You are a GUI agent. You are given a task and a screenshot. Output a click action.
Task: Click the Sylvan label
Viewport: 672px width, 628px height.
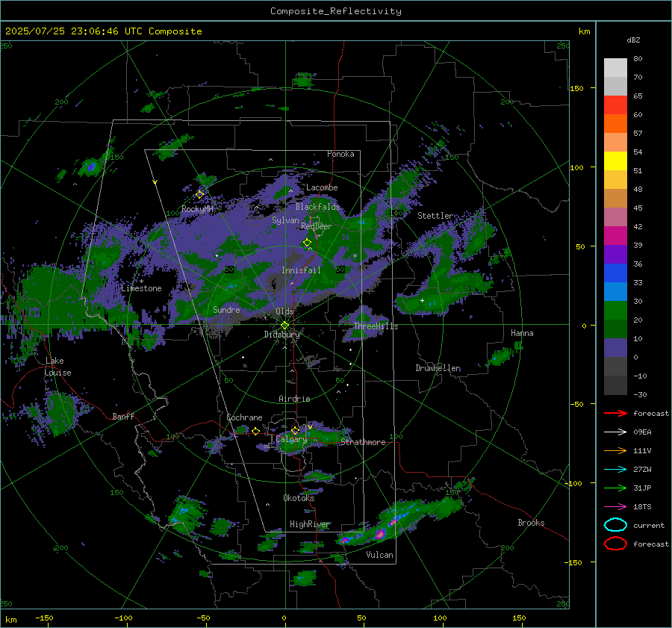click(x=285, y=220)
